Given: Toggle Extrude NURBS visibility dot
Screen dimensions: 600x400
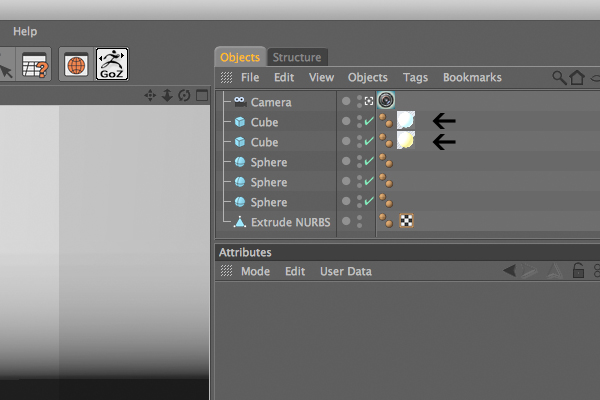Looking at the screenshot, I should click(x=346, y=221).
